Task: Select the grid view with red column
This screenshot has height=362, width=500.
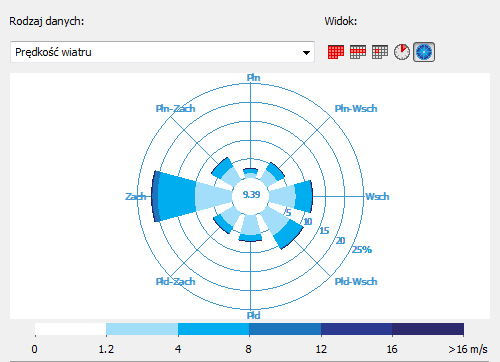Action: [380, 52]
